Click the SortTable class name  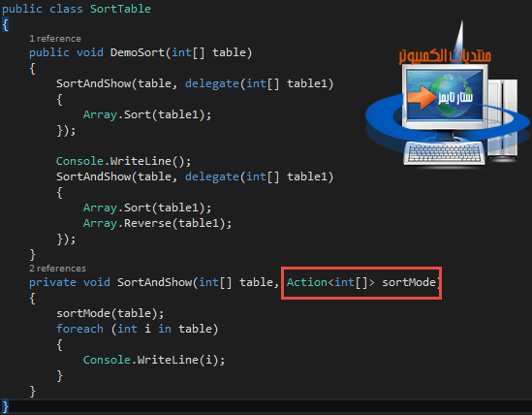click(120, 9)
